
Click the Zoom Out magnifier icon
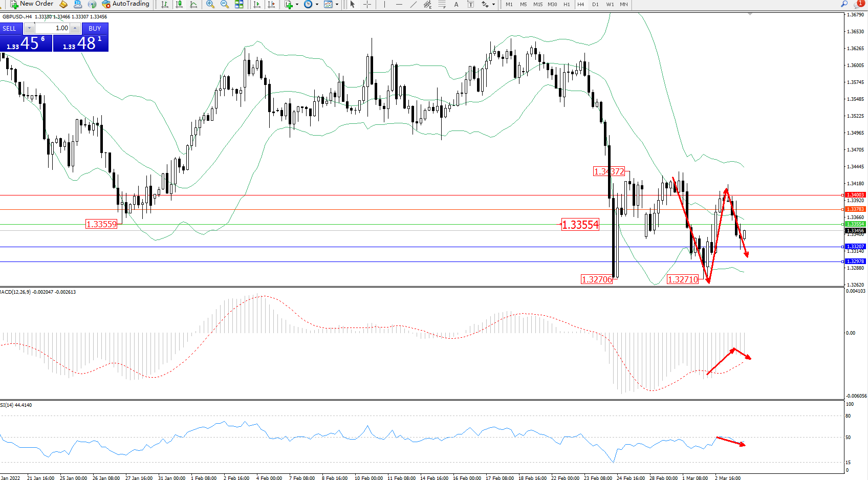(x=224, y=4)
